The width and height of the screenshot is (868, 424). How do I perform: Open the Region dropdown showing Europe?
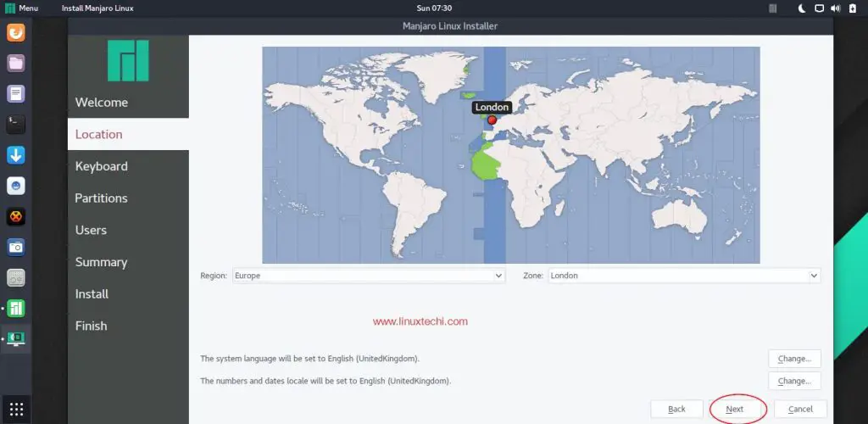[x=368, y=276]
